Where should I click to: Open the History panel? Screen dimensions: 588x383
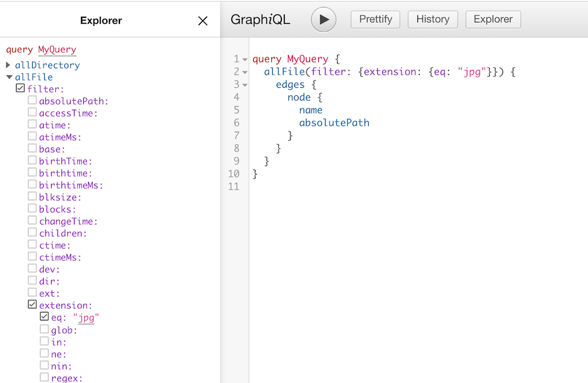(x=432, y=19)
